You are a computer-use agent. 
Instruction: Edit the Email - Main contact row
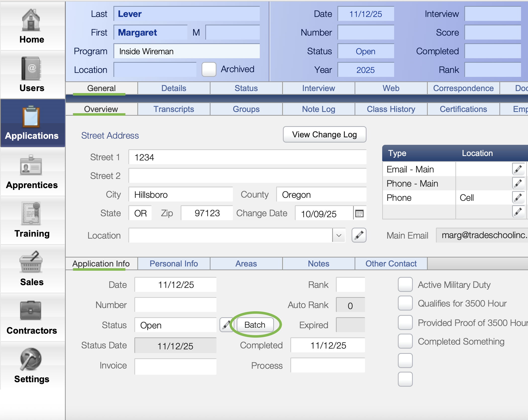[x=519, y=169]
